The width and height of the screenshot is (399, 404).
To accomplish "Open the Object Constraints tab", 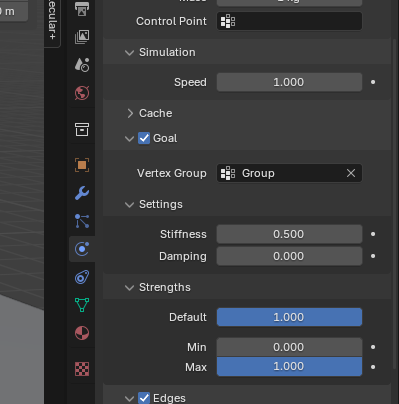I will 82,277.
